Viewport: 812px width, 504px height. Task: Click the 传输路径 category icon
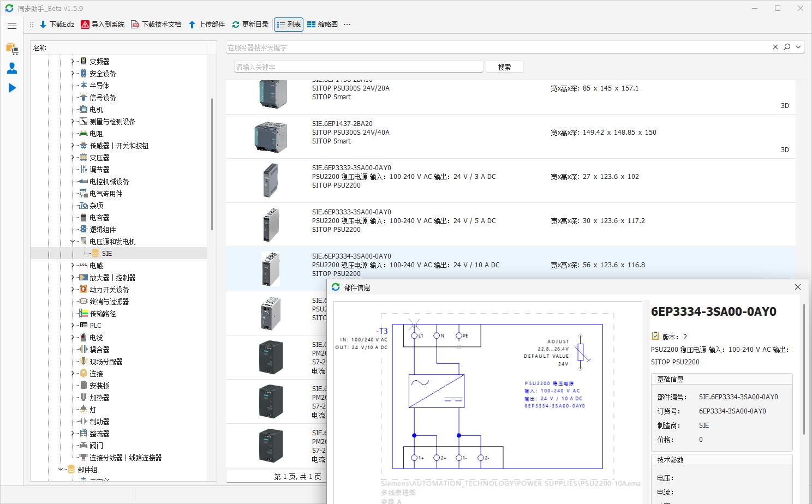click(83, 314)
